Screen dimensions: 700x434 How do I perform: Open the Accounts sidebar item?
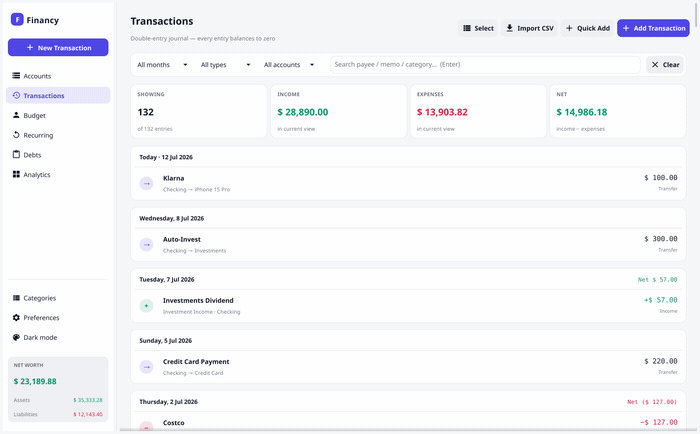[58, 76]
